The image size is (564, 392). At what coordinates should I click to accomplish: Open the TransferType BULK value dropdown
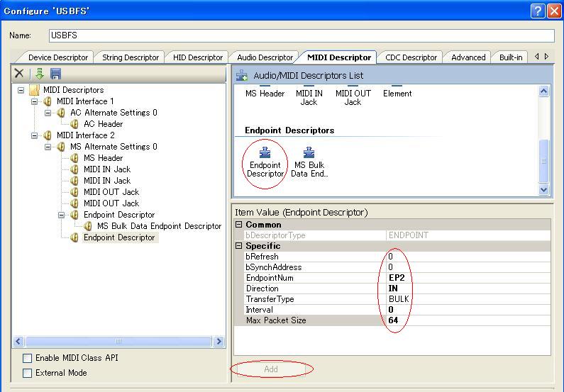pyautogui.click(x=469, y=299)
